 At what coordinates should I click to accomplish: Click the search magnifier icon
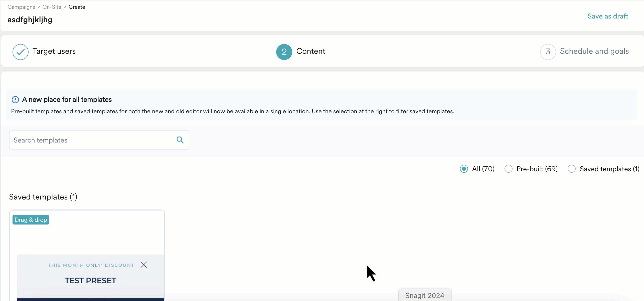(180, 140)
